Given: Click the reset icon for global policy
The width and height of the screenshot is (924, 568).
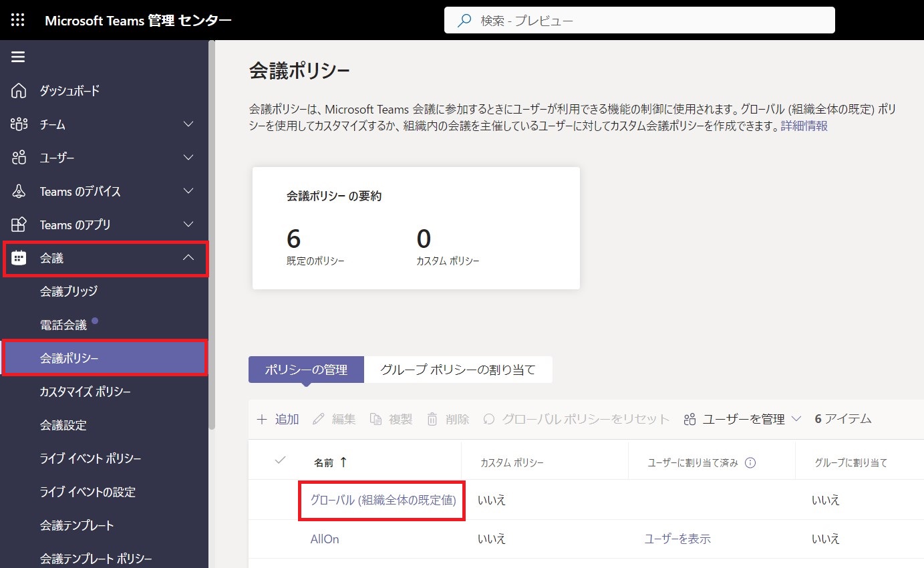Looking at the screenshot, I should coord(489,419).
